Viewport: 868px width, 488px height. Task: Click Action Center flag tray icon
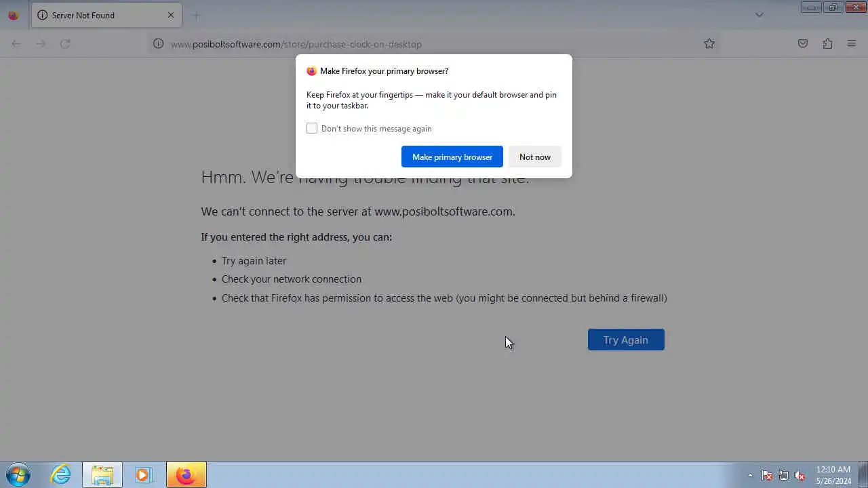tap(767, 475)
